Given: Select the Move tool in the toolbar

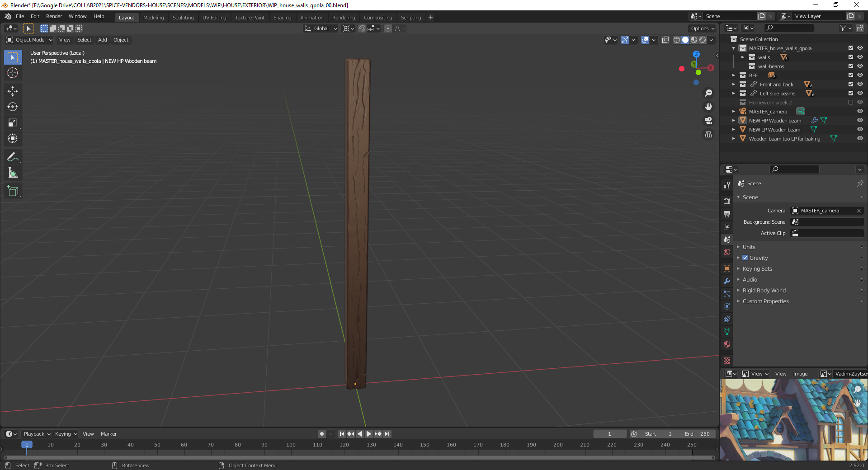Looking at the screenshot, I should pos(13,91).
